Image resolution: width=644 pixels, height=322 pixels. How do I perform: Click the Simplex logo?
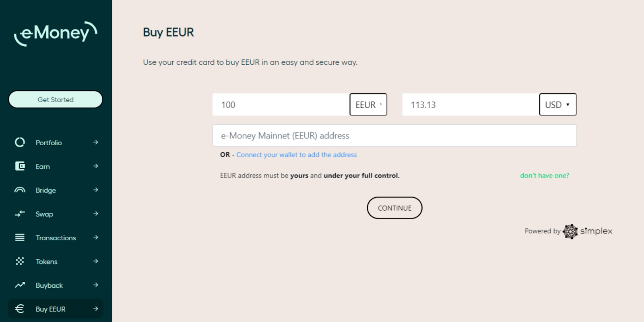[x=588, y=231]
